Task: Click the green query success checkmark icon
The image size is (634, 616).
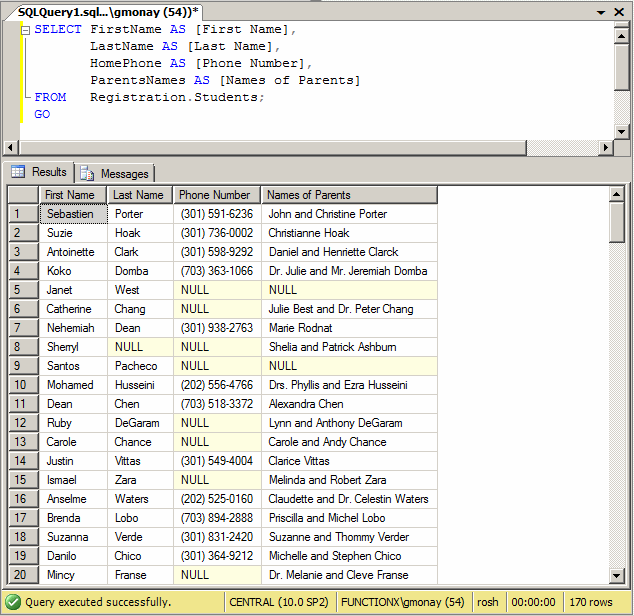Action: coord(13,602)
